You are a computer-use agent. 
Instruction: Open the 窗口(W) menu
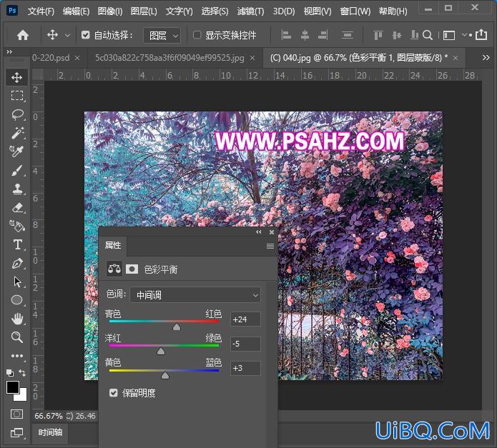coord(355,11)
